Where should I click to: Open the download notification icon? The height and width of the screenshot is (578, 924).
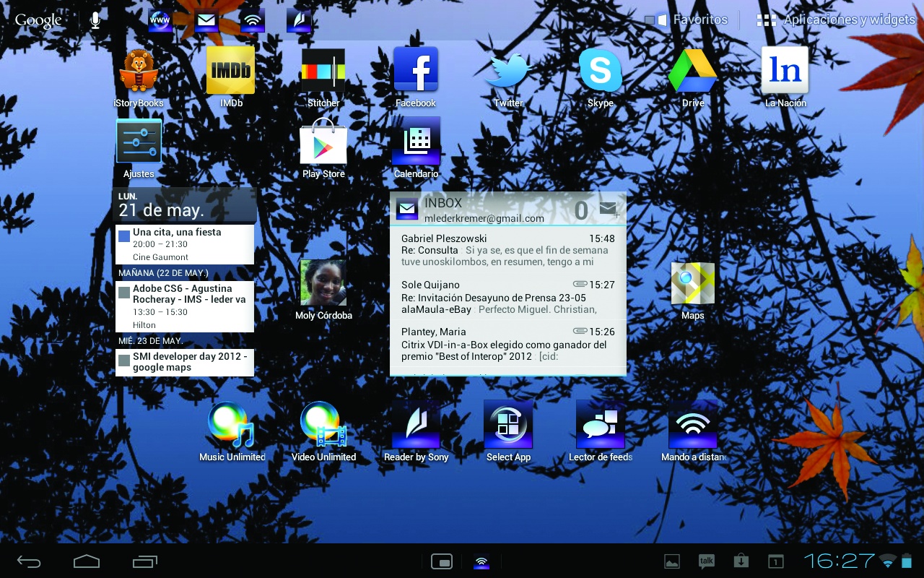[741, 561]
